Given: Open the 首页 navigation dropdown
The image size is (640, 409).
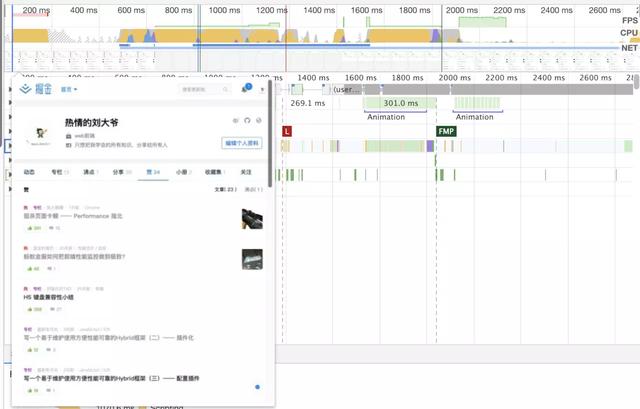Looking at the screenshot, I should point(69,89).
